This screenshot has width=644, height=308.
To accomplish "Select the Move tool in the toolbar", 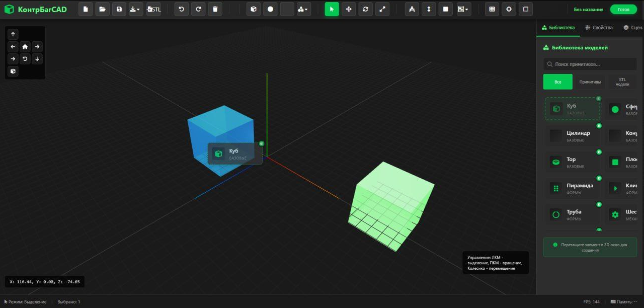I will 349,9.
